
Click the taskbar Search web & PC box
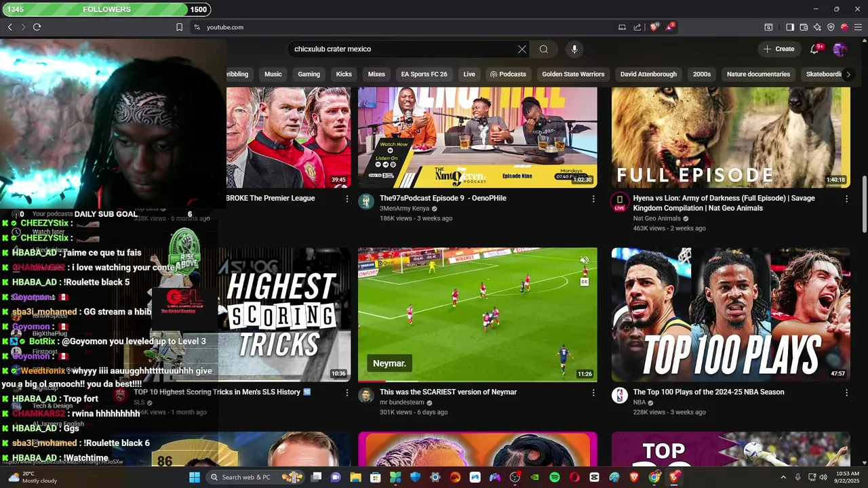coord(256,477)
